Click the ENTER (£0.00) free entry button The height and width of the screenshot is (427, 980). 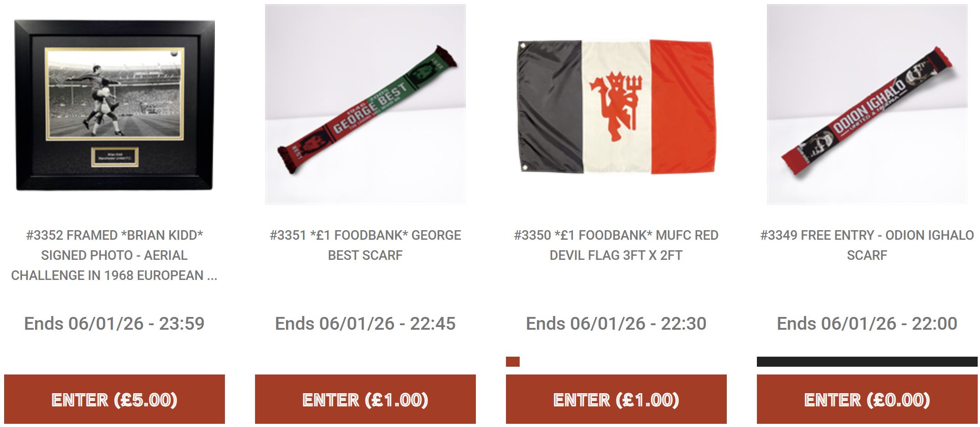[867, 400]
